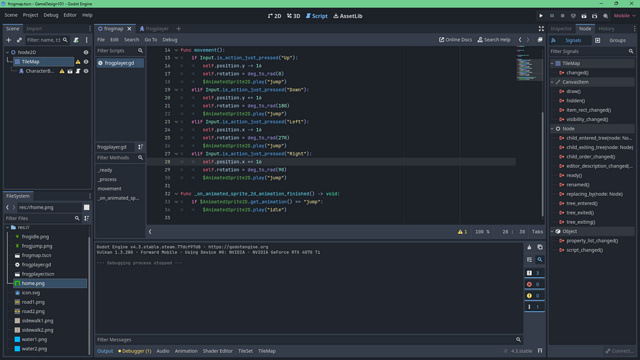Toggle alphabetical sorting of methods
The width and height of the screenshot is (640, 360).
click(140, 147)
